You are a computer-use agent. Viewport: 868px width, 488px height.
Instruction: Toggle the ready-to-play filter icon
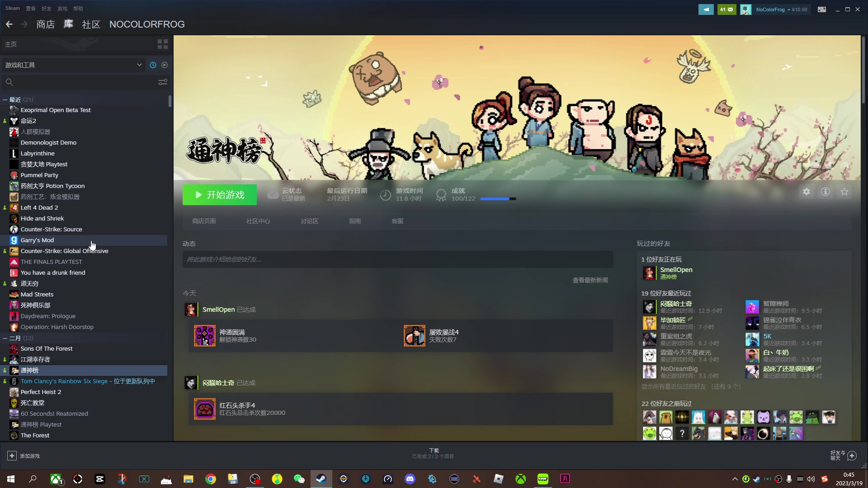pyautogui.click(x=165, y=65)
